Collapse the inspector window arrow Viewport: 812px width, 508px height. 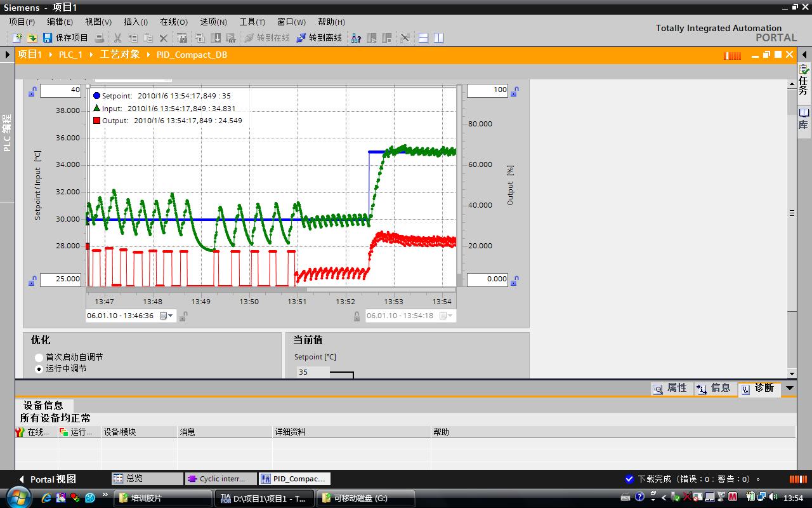coord(790,388)
